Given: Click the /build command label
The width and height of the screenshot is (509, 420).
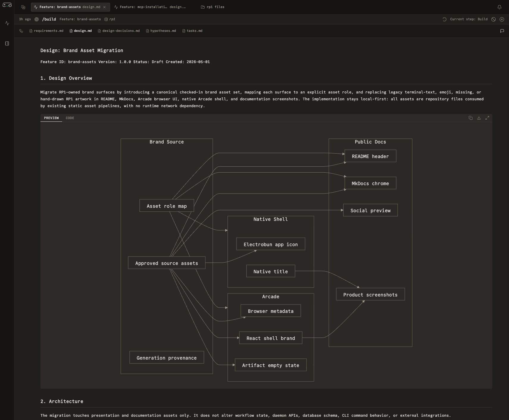Looking at the screenshot, I should [49, 19].
